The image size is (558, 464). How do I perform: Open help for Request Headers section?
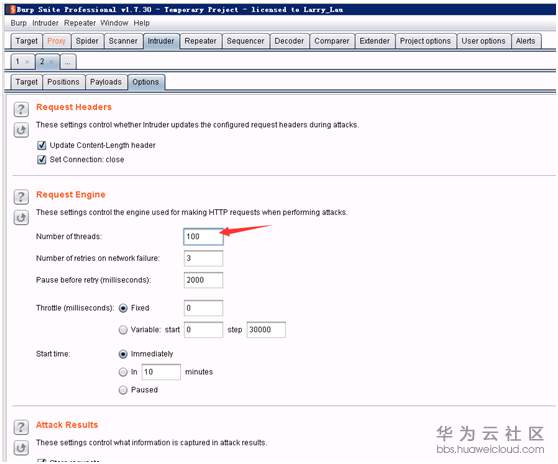coord(21,109)
